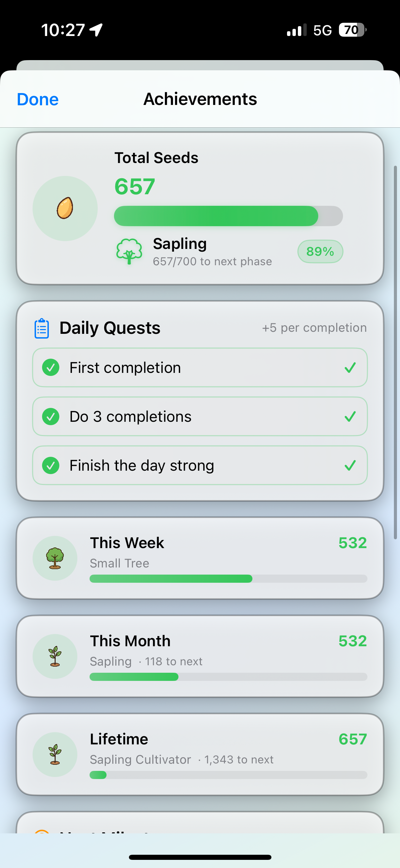Click the Small Tree icon for This Week
The image size is (400, 868).
[x=55, y=558]
